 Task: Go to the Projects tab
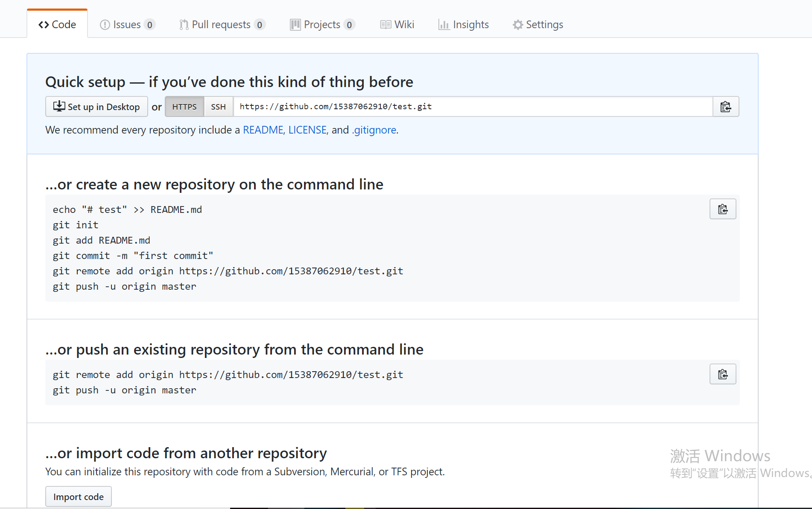(322, 24)
